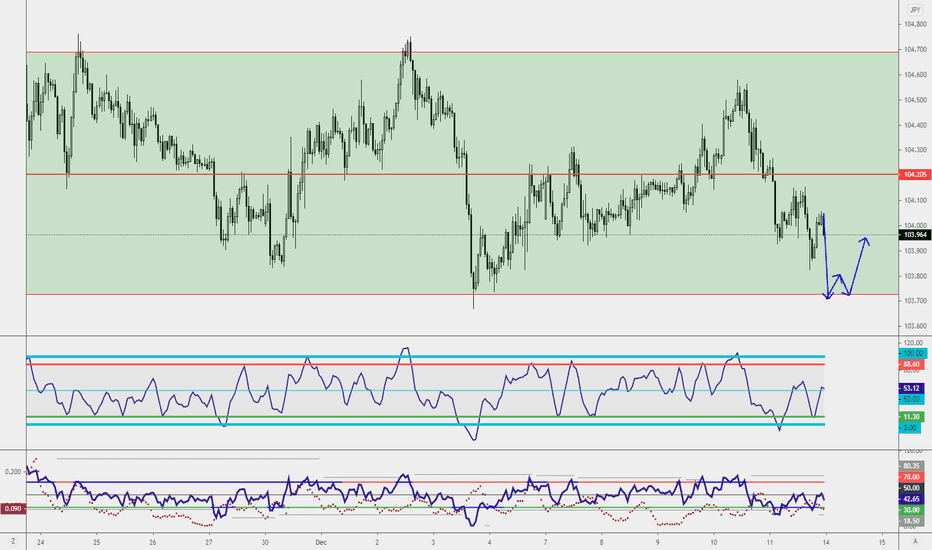The width and height of the screenshot is (932, 550).
Task: Select the red horizontal line at 104.205
Action: (462, 174)
